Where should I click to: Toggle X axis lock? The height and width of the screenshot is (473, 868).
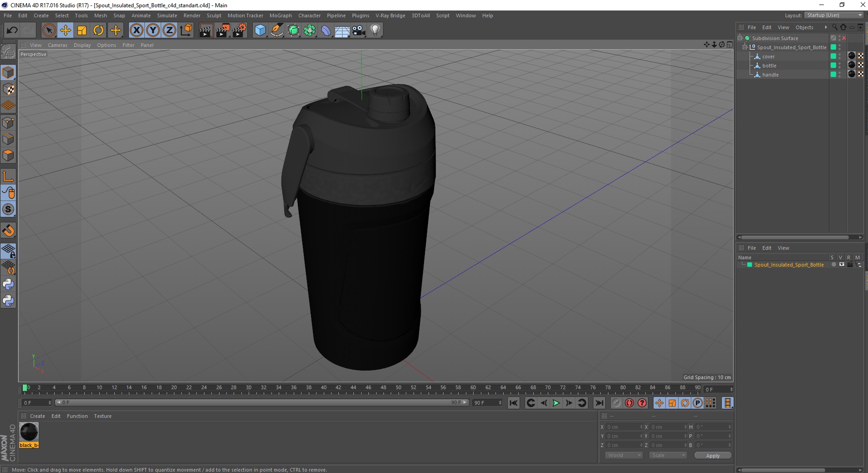pos(136,31)
